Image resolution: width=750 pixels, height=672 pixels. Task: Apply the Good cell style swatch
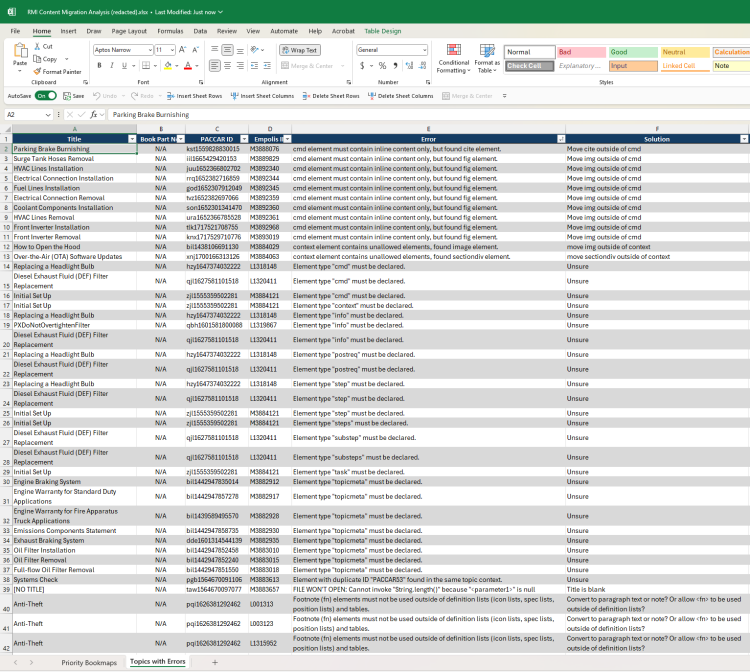(633, 52)
